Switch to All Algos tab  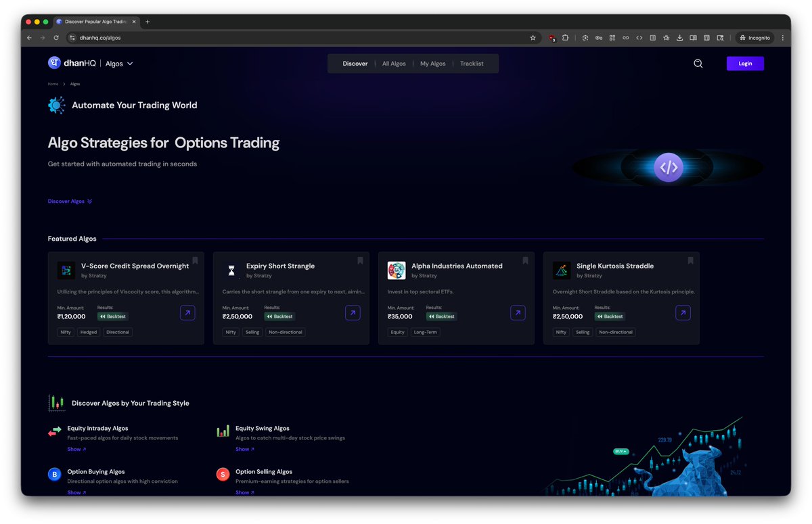coord(394,64)
